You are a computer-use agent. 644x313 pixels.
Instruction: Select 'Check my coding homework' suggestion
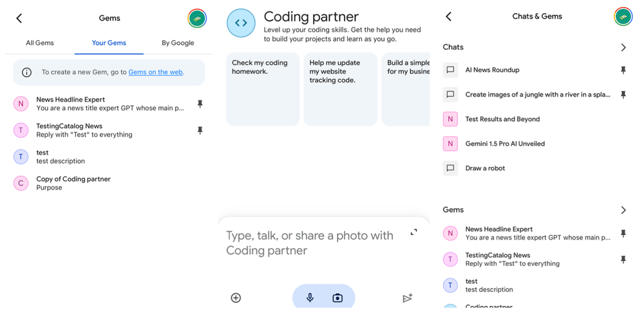point(262,89)
